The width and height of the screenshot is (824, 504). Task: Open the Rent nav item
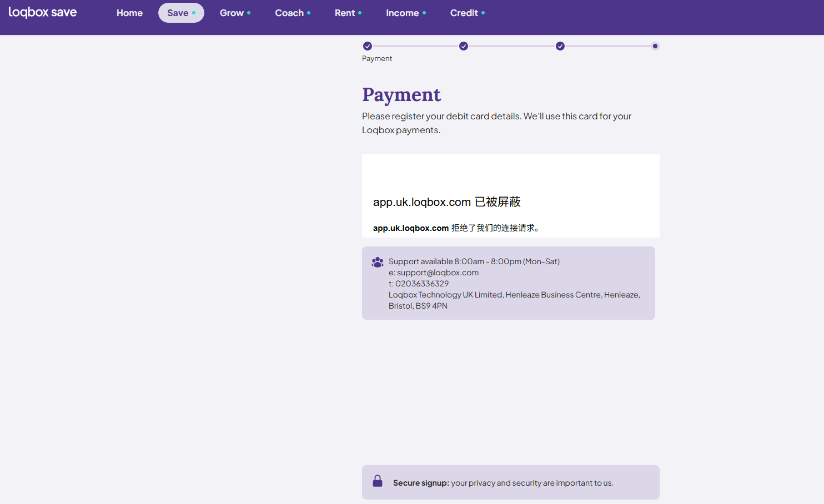tap(348, 13)
